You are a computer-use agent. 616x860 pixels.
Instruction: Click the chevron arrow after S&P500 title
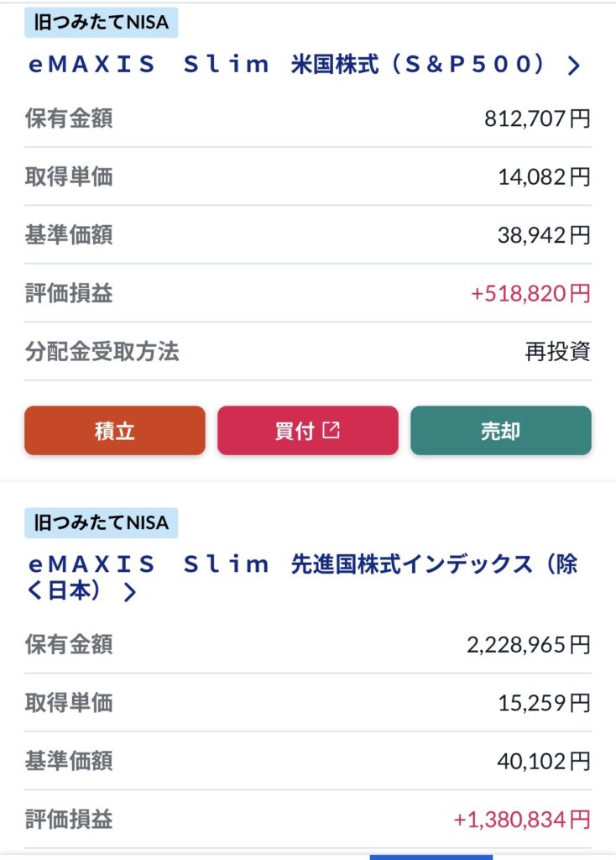(574, 66)
